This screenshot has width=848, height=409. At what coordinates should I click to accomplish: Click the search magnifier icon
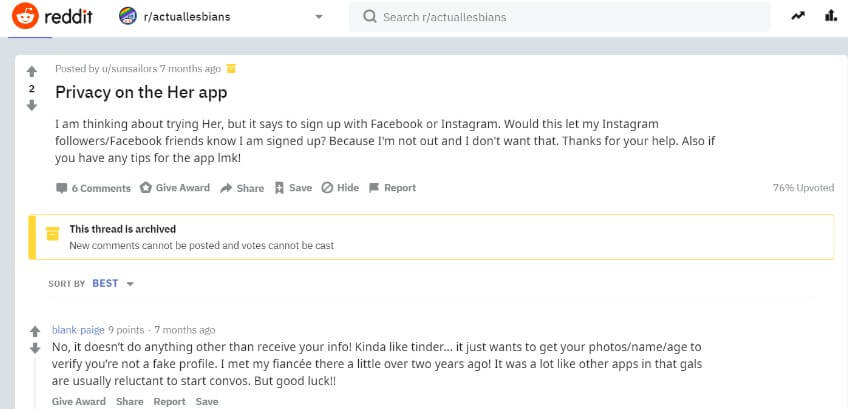[370, 17]
